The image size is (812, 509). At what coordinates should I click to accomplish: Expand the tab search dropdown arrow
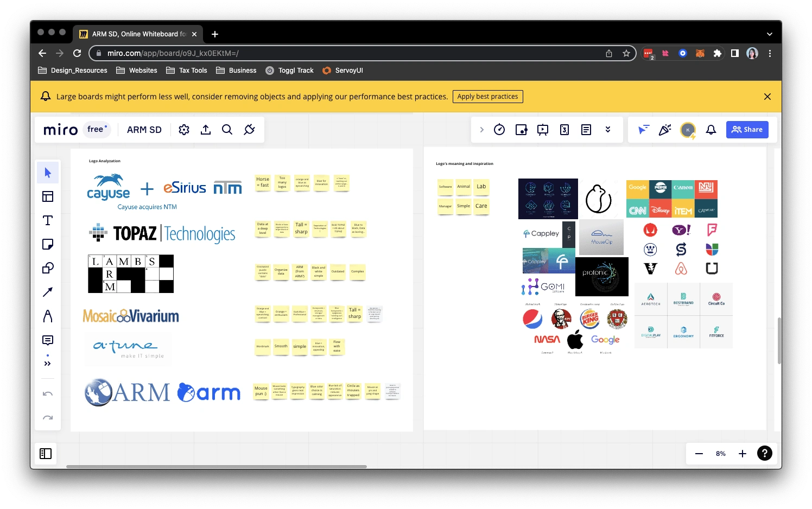[x=770, y=34]
